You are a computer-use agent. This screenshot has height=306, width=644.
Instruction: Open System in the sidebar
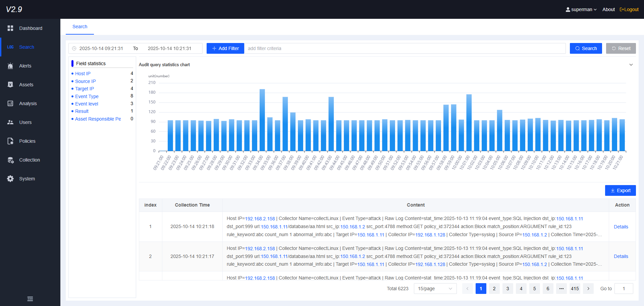pyautogui.click(x=30, y=179)
